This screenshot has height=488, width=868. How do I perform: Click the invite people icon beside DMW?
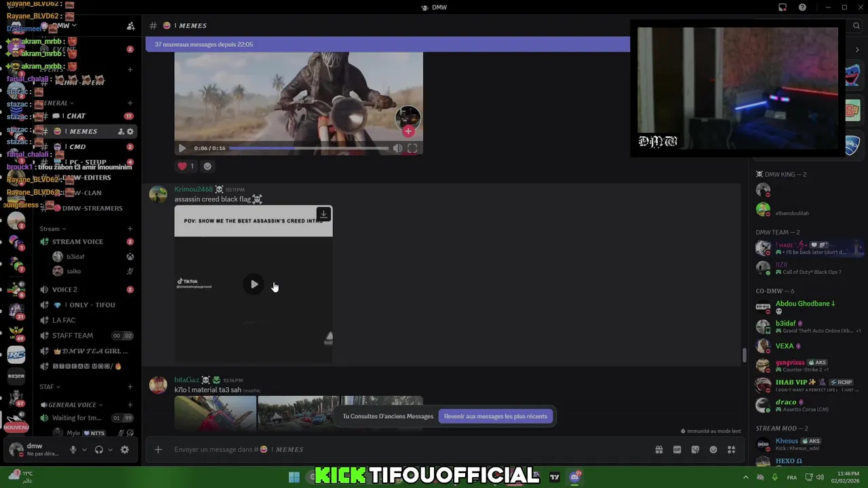coord(130,26)
